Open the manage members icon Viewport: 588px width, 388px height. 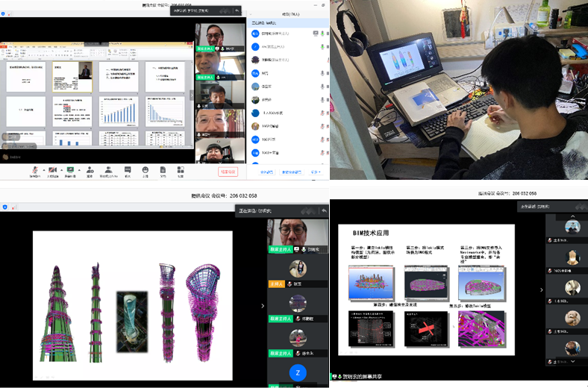[109, 170]
